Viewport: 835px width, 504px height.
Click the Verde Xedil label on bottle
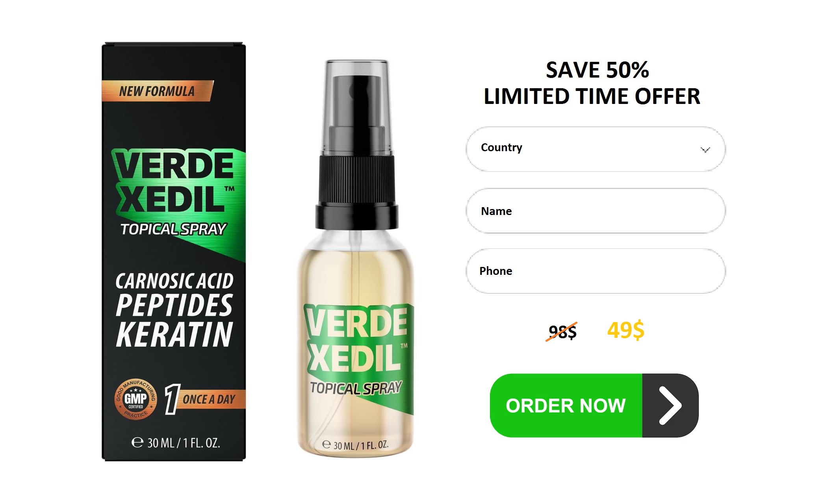(357, 339)
